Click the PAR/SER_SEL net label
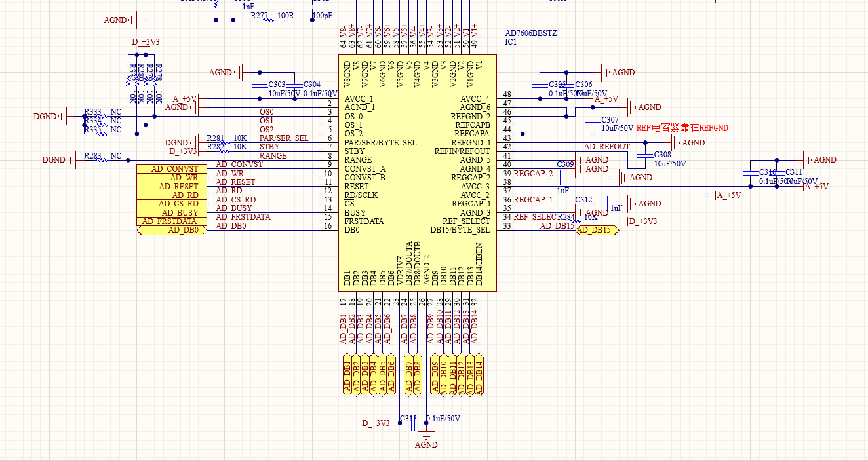Image resolution: width=868 pixels, height=460 pixels. pyautogui.click(x=284, y=138)
